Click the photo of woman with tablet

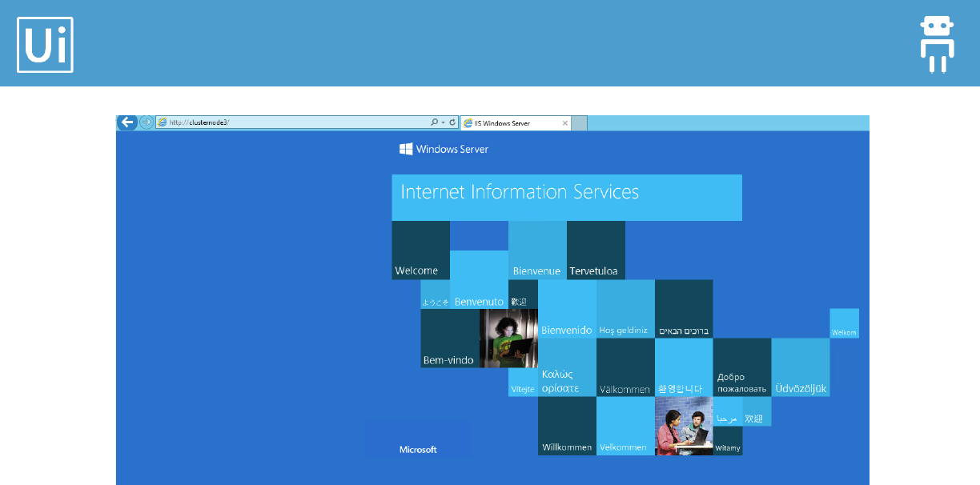coord(508,339)
